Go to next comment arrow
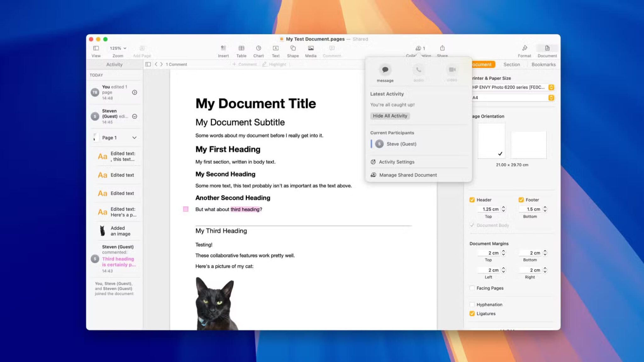The height and width of the screenshot is (362, 644). (x=161, y=64)
